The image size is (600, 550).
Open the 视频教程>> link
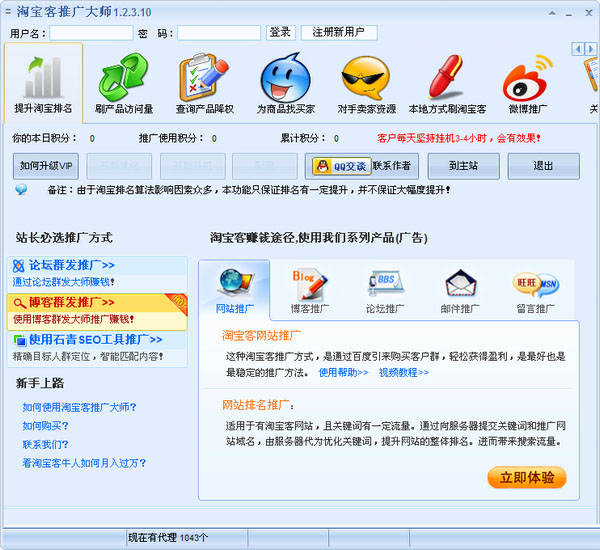pos(404,372)
